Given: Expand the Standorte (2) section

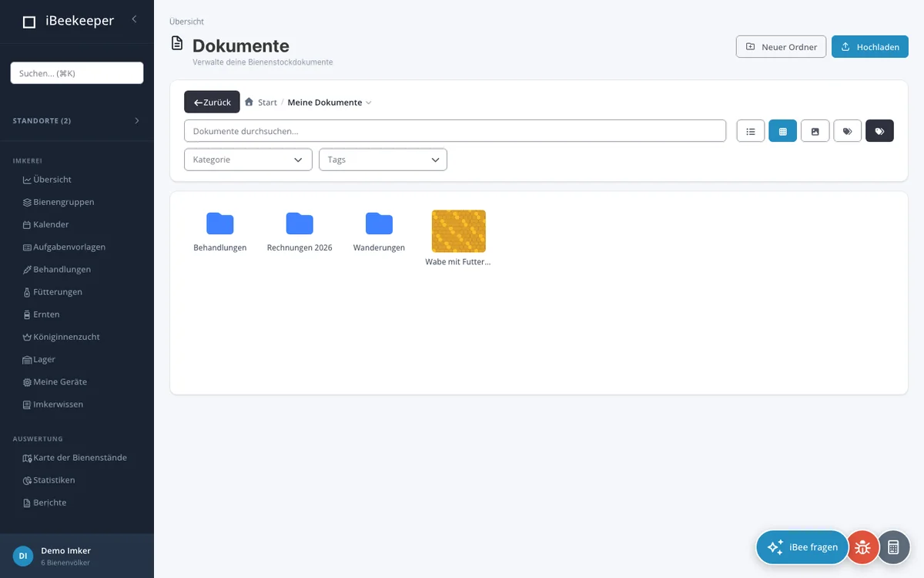Looking at the screenshot, I should click(x=77, y=121).
